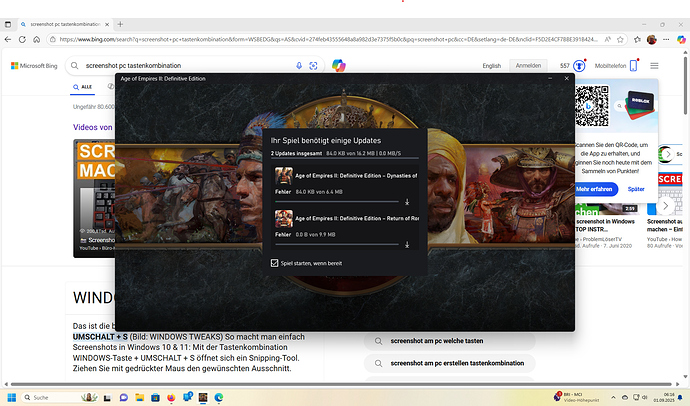Image resolution: width=690 pixels, height=406 pixels.
Task: Click the Bing search input field
Action: 185,65
